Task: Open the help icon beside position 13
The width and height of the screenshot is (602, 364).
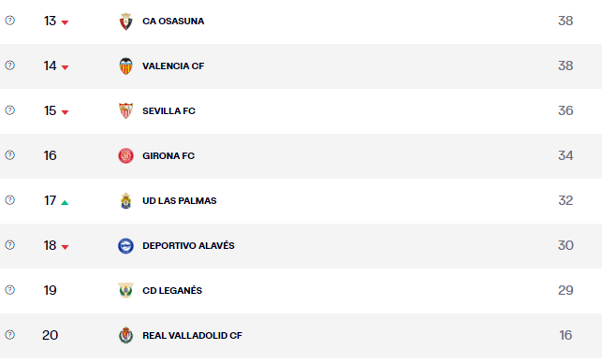Action: click(x=10, y=20)
